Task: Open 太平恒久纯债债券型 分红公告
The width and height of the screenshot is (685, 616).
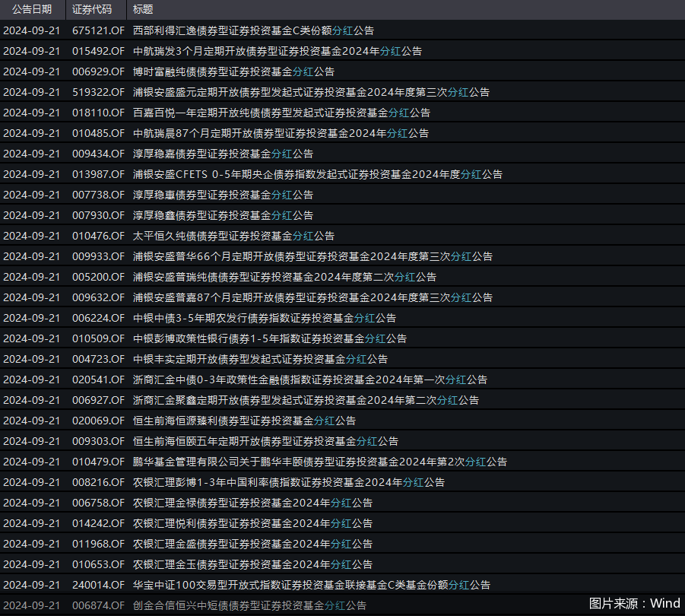Action: [x=233, y=236]
